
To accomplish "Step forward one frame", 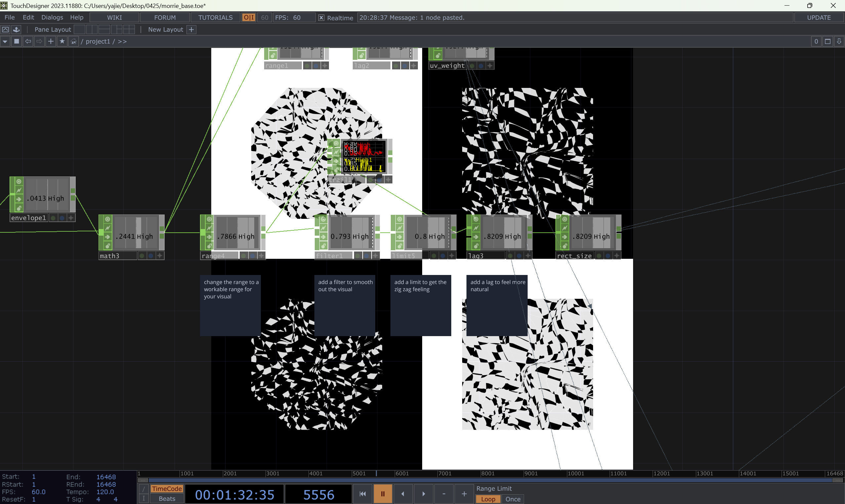I will [x=423, y=493].
